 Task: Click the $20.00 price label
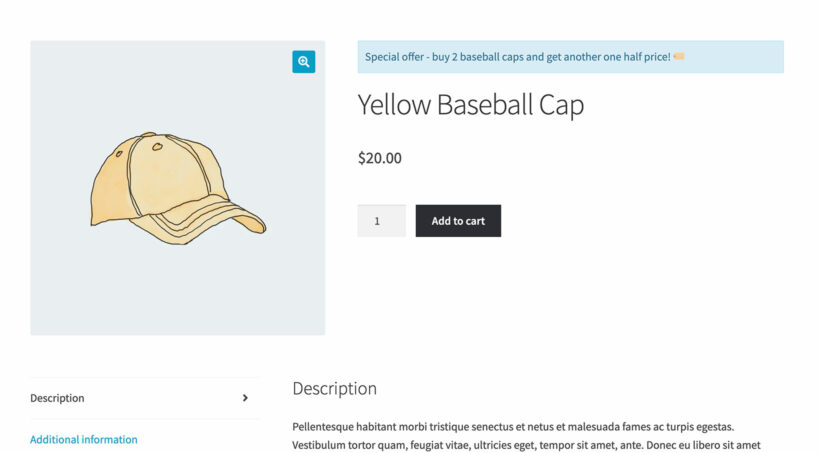(x=380, y=158)
